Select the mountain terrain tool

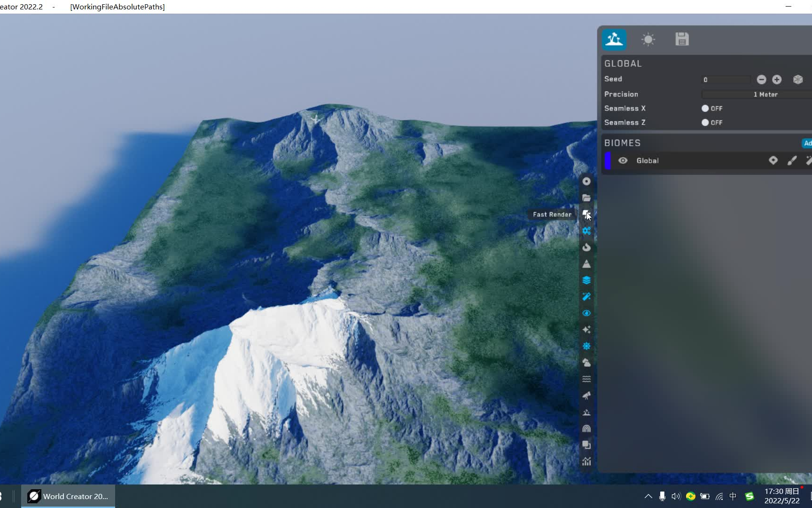[x=586, y=264]
